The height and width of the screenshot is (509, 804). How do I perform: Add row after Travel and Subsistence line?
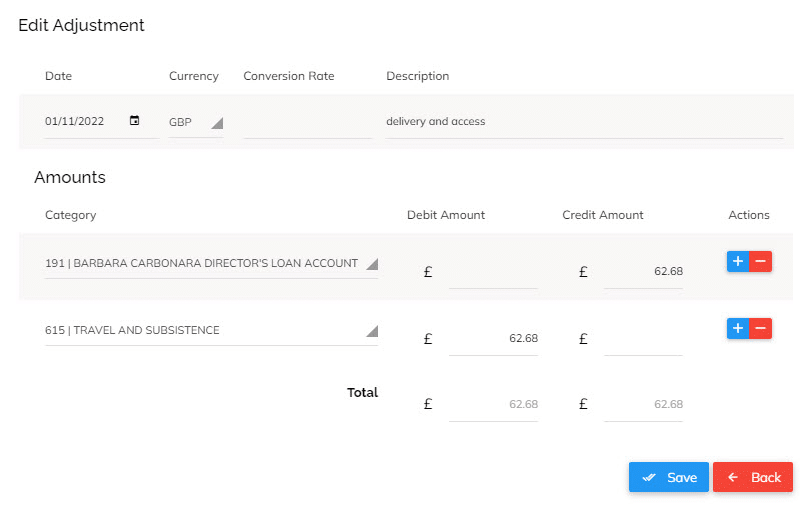[x=738, y=329]
